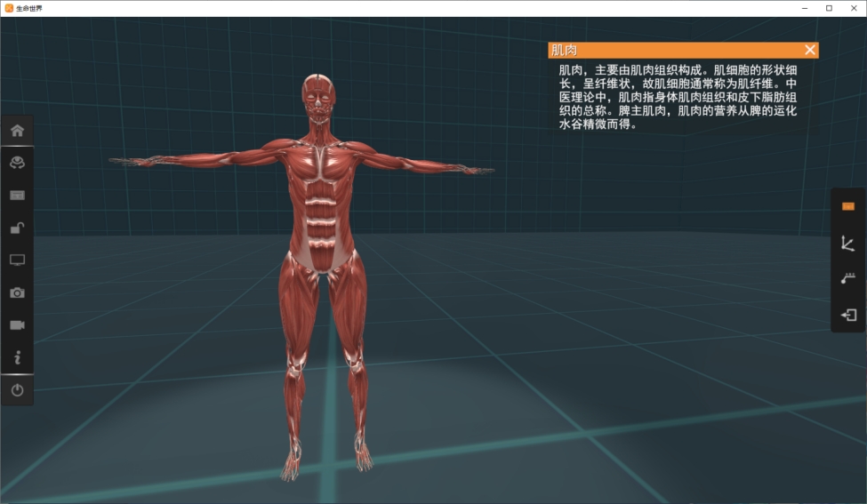Click the power button icon
Viewport: 867px width, 504px height.
click(17, 390)
